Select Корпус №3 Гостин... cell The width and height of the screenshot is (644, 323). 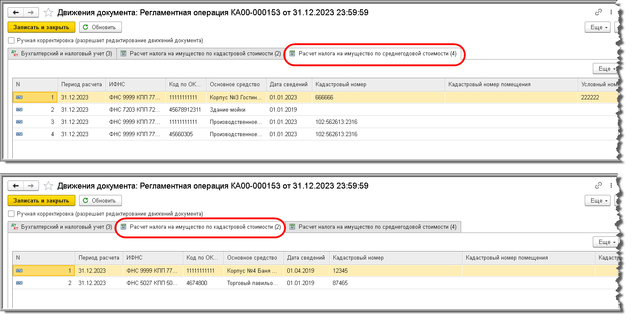pyautogui.click(x=236, y=97)
